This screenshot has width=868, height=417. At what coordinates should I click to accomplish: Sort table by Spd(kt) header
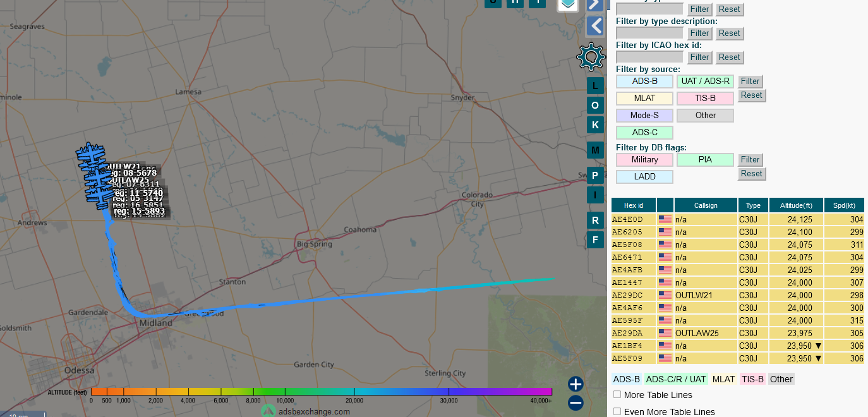click(x=844, y=205)
